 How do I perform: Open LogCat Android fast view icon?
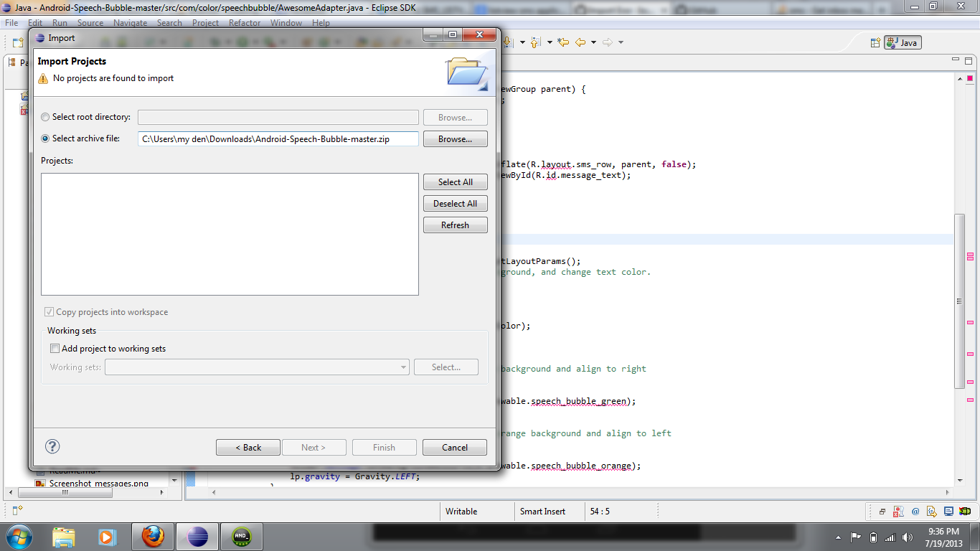tap(965, 512)
